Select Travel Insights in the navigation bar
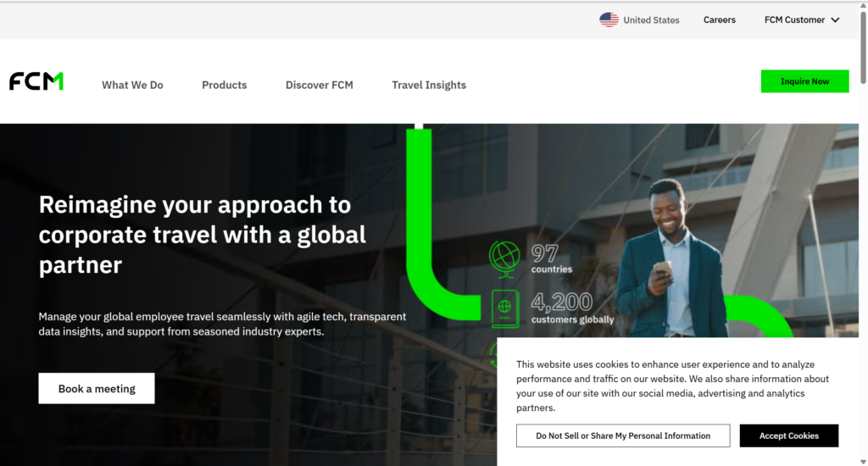The image size is (868, 466). 429,85
